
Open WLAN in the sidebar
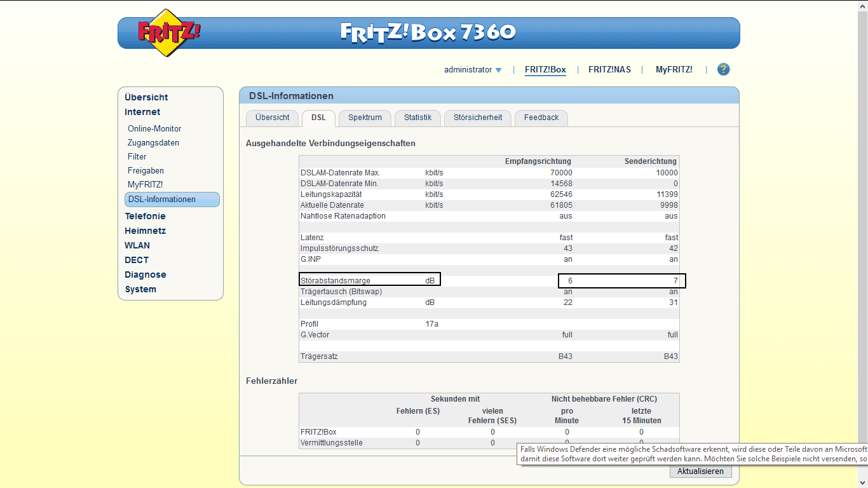point(137,245)
